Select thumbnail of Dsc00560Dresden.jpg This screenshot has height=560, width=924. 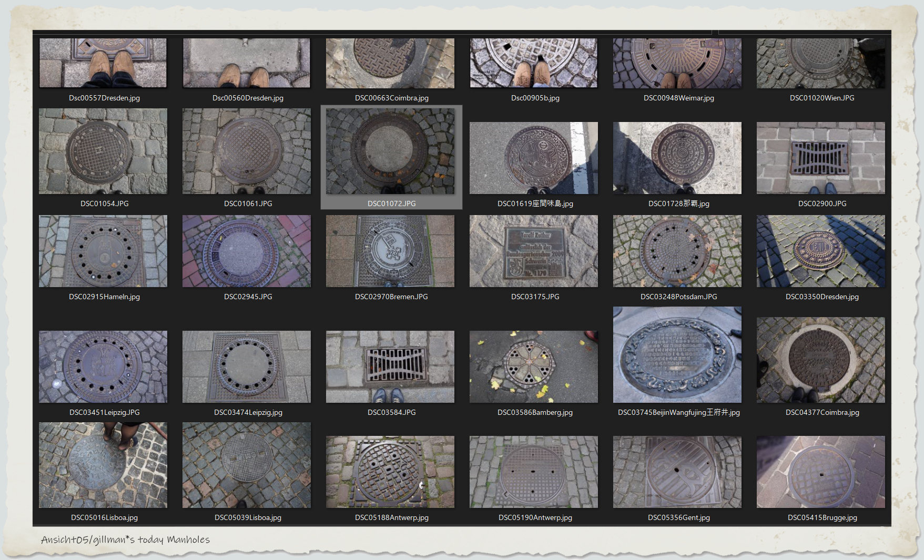(247, 63)
